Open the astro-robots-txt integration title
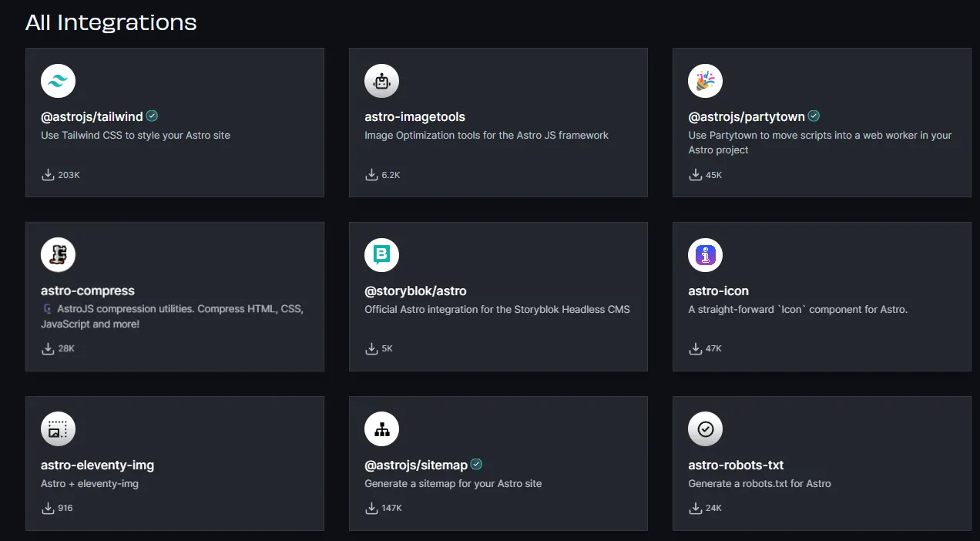This screenshot has width=980, height=541. coord(736,465)
